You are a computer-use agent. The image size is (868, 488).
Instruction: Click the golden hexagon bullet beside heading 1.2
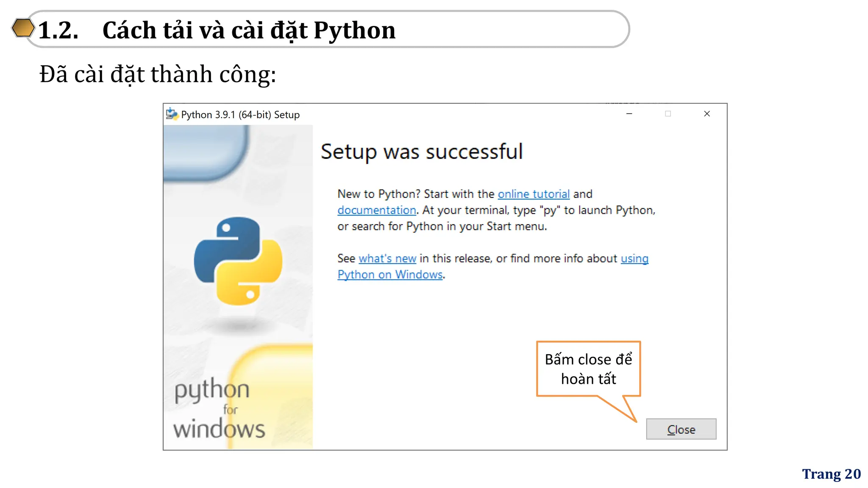click(x=23, y=28)
